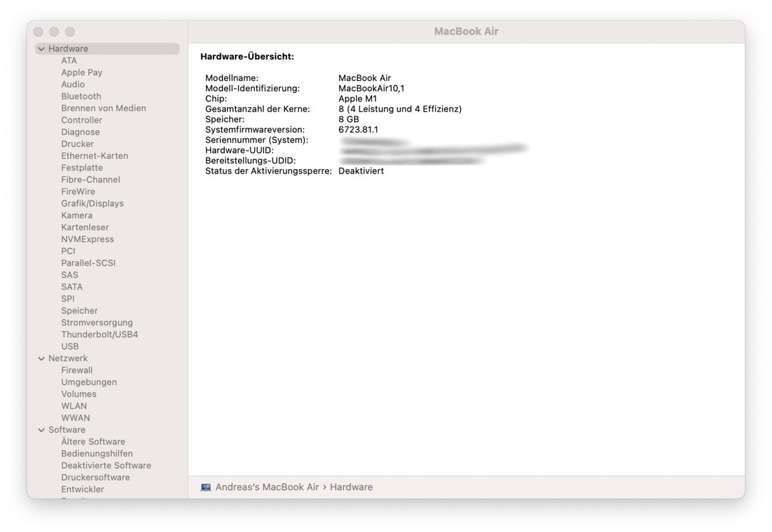
Task: Collapse the Hardware section chevron
Action: pyautogui.click(x=41, y=49)
